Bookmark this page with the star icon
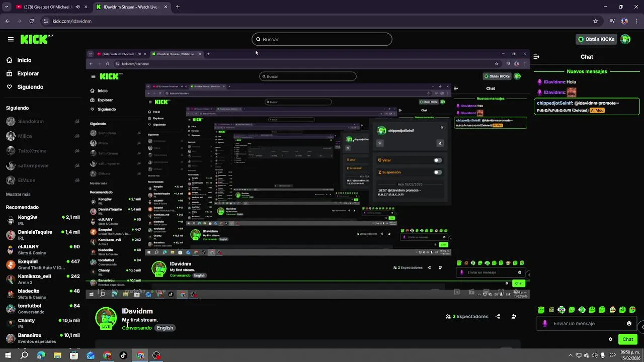Viewport: 644px width, 362px height. point(596,21)
